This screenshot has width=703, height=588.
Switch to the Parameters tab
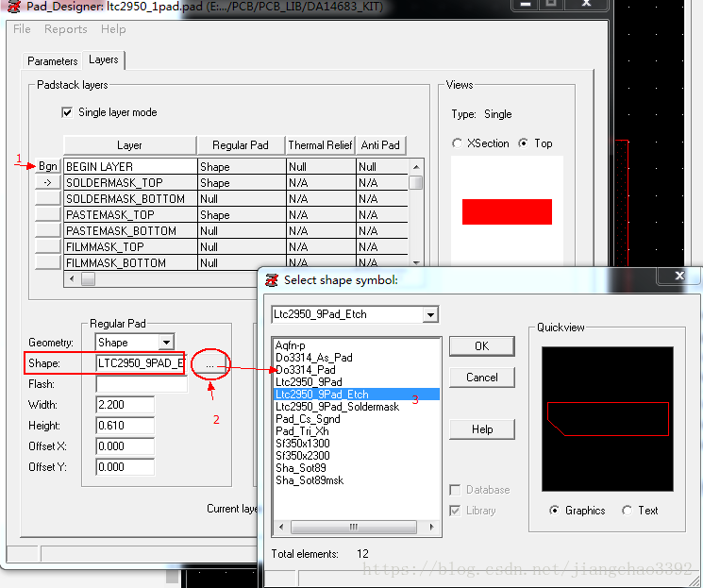click(53, 61)
